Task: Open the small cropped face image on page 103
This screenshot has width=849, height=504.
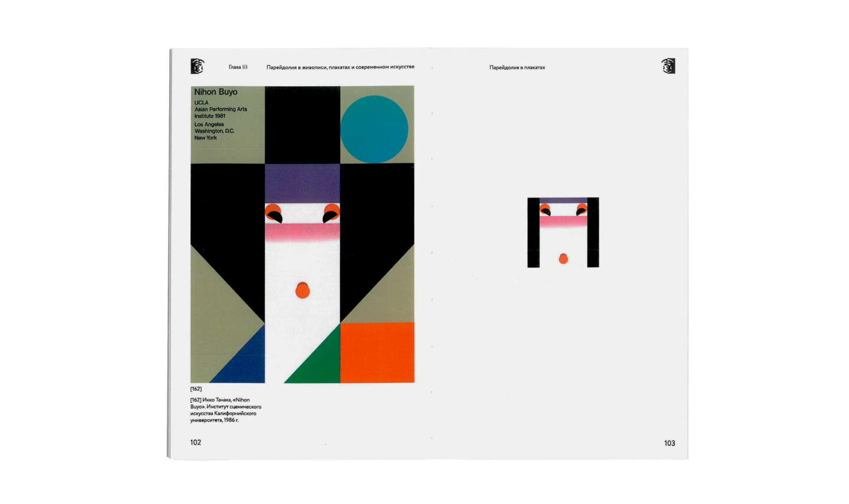Action: 563,232
